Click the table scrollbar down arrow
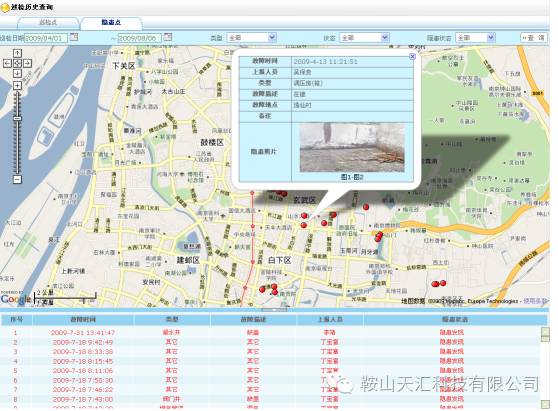 pyautogui.click(x=545, y=404)
